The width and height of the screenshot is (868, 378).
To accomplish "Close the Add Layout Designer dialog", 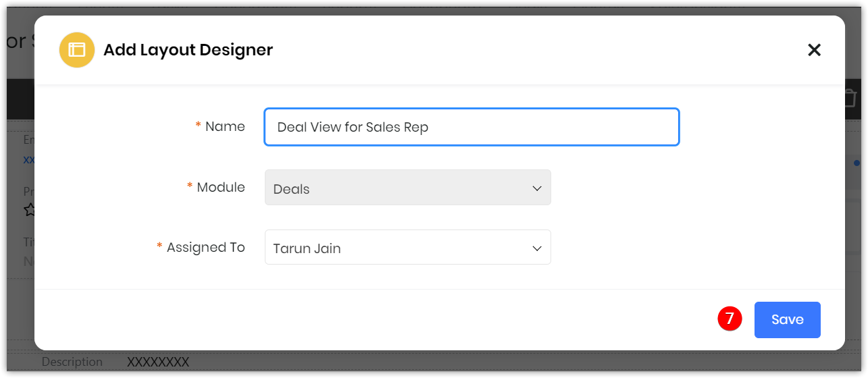I will click(814, 50).
